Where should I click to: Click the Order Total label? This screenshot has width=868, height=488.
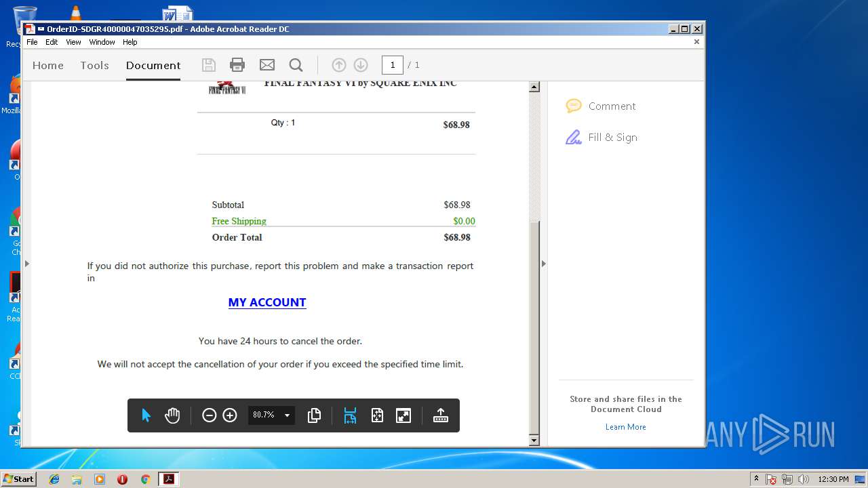(237, 237)
